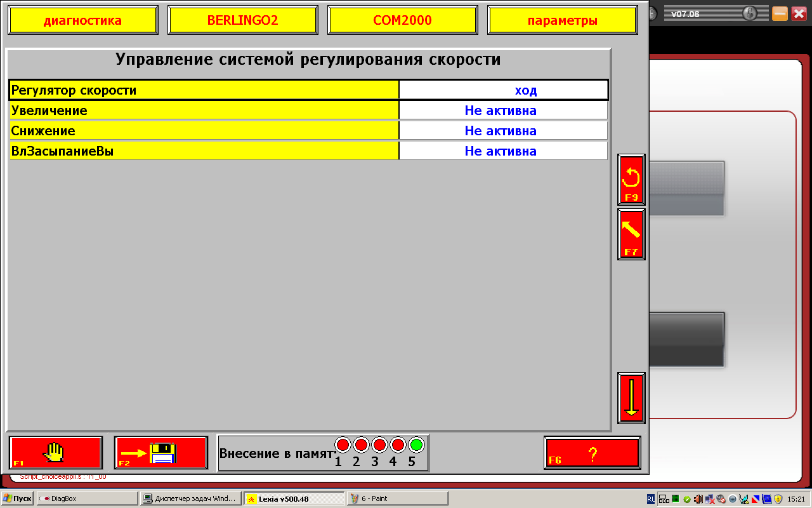Image resolution: width=812 pixels, height=508 pixels.
Task: Open F6 question mark help
Action: coord(593,453)
